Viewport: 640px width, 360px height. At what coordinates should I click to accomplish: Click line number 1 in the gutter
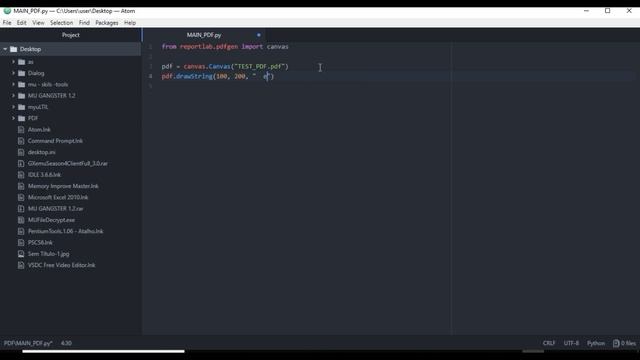(x=151, y=47)
